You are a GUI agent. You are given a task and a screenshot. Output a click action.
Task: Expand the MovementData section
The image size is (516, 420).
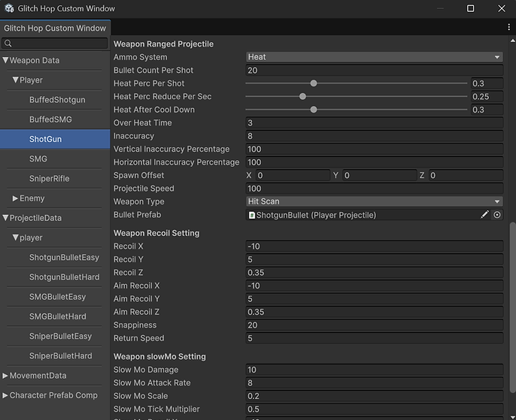(x=5, y=376)
